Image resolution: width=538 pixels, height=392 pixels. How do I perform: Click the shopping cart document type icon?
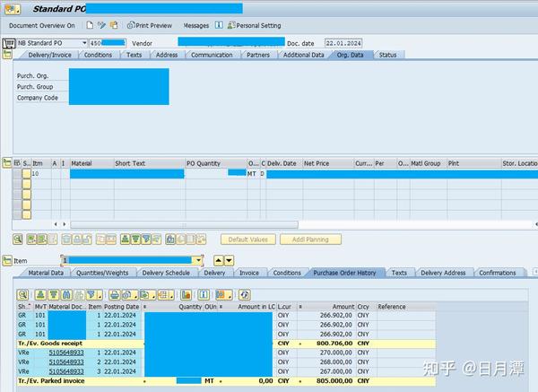[9, 43]
